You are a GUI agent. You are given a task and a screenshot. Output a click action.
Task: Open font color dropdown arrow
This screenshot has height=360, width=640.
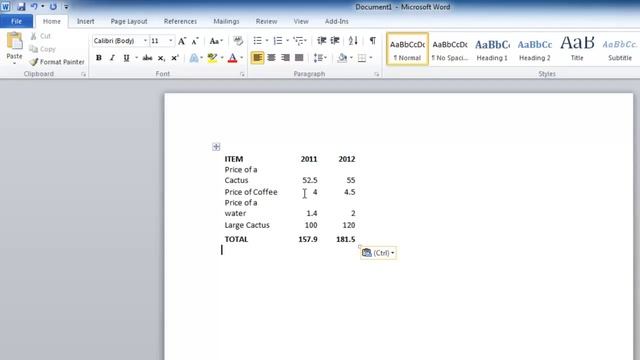(x=242, y=58)
